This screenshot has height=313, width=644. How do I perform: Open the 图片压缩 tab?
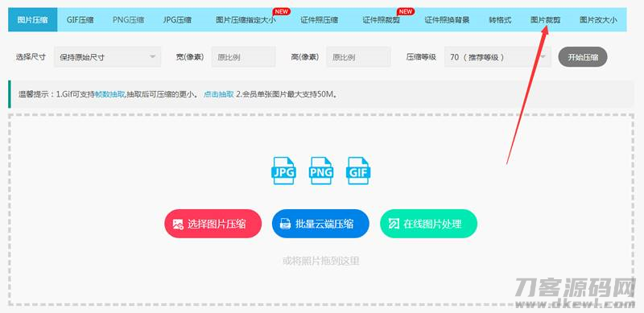(32, 20)
